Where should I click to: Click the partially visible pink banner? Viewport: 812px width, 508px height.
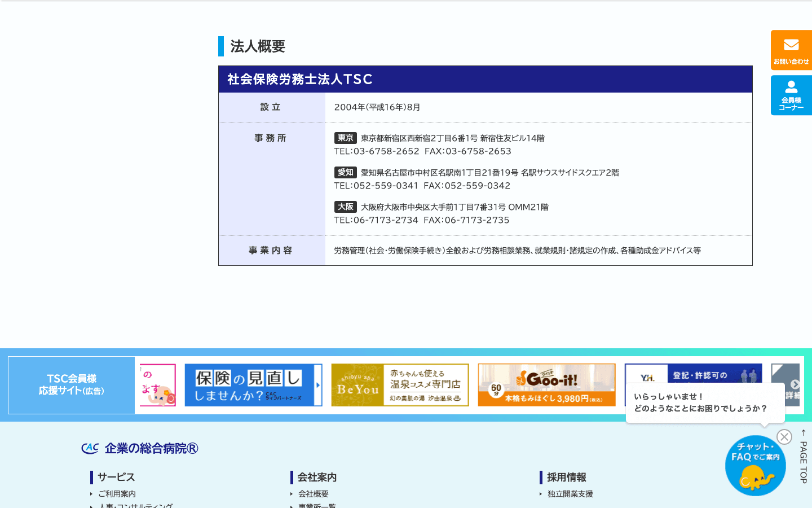point(158,385)
